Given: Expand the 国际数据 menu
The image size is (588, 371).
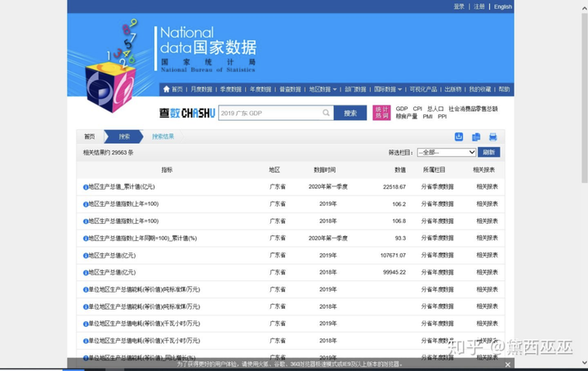Looking at the screenshot, I should (x=387, y=89).
